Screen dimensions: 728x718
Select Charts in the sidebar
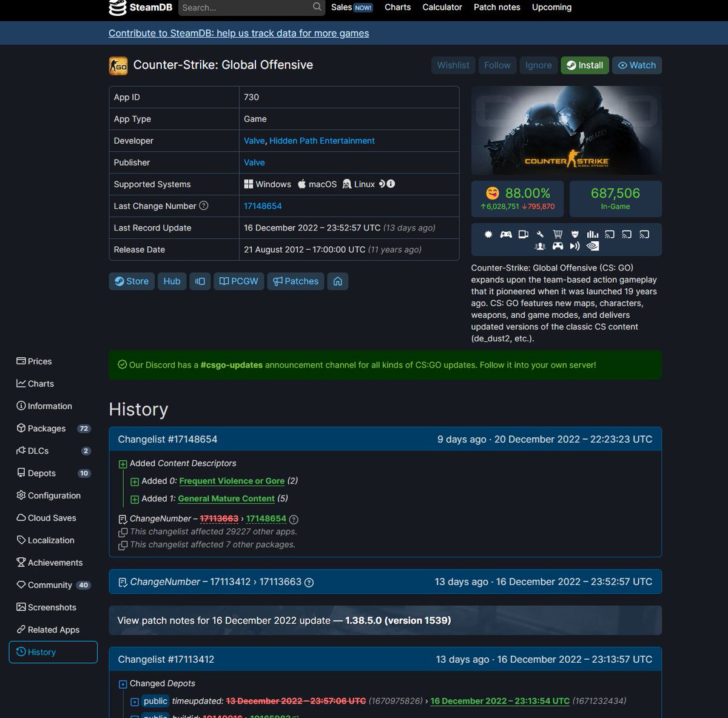(53, 384)
